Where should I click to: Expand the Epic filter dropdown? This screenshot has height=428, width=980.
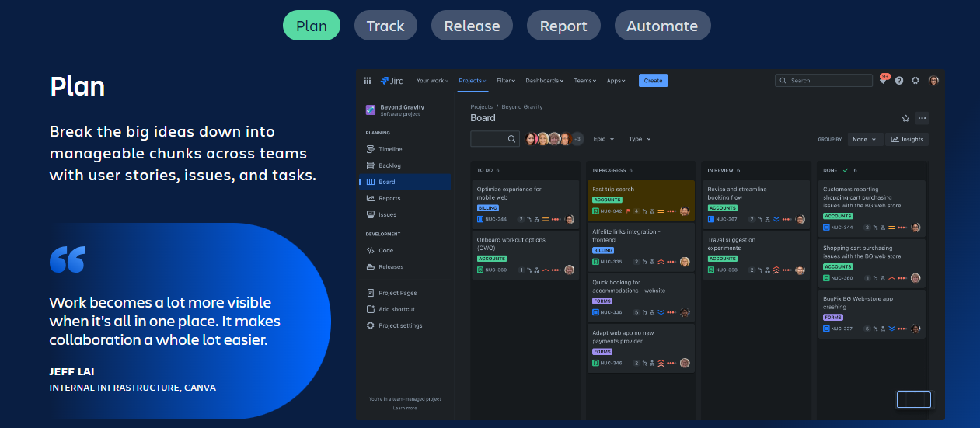coord(604,139)
